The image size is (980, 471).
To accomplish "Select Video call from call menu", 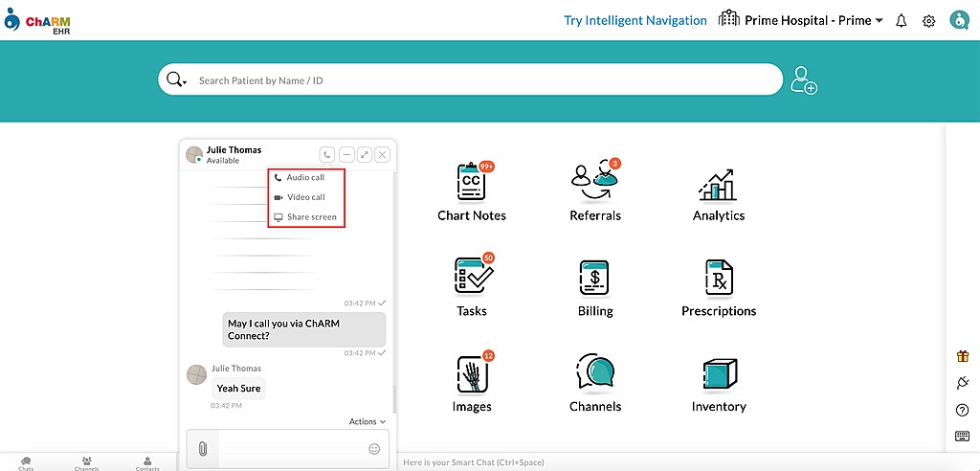I will (x=305, y=197).
